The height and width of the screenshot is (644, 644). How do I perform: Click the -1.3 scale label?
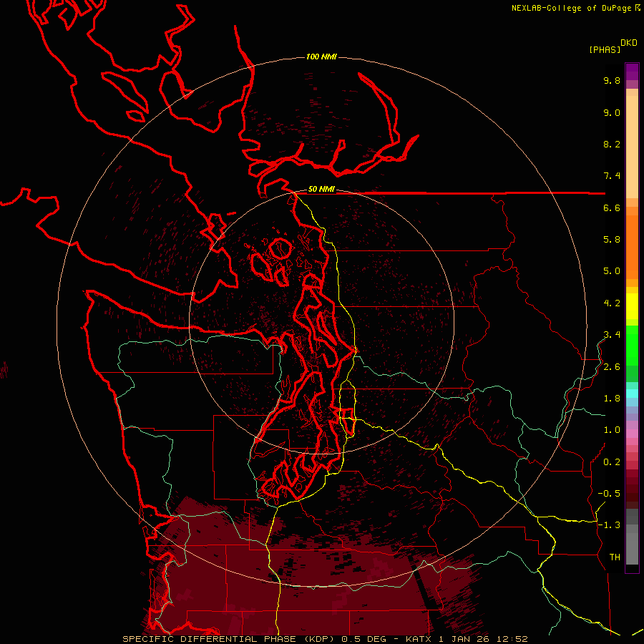[609, 525]
